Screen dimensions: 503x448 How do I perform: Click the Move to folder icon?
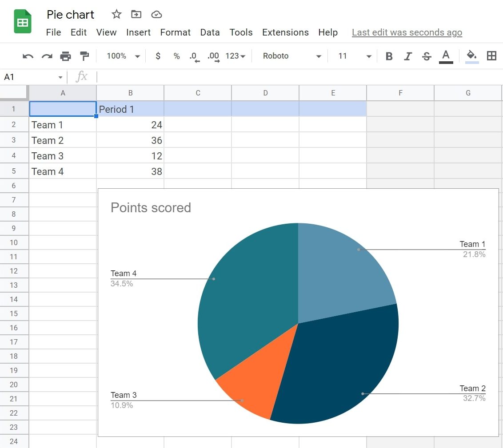[x=136, y=15]
